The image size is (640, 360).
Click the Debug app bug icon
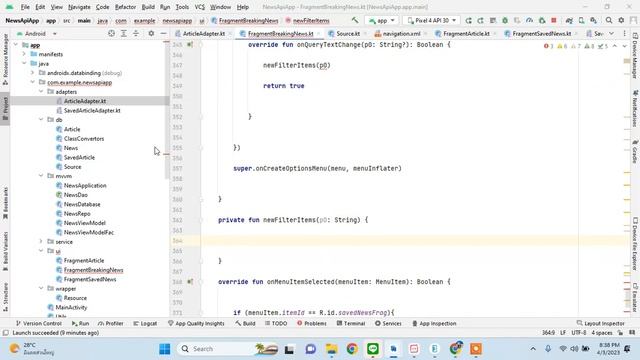pos(505,20)
